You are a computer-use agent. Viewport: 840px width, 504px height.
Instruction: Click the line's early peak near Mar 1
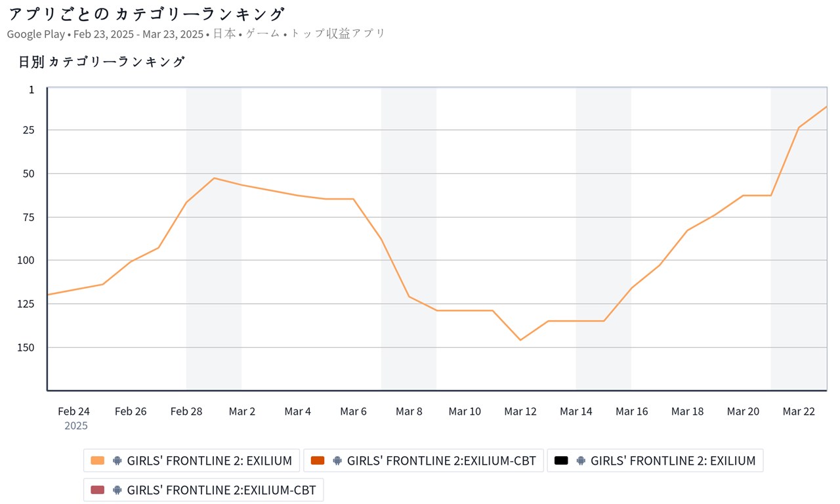click(215, 178)
